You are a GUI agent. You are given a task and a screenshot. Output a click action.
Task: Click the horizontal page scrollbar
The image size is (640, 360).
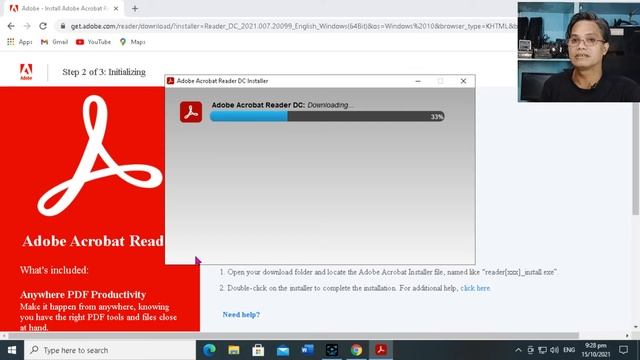294,336
